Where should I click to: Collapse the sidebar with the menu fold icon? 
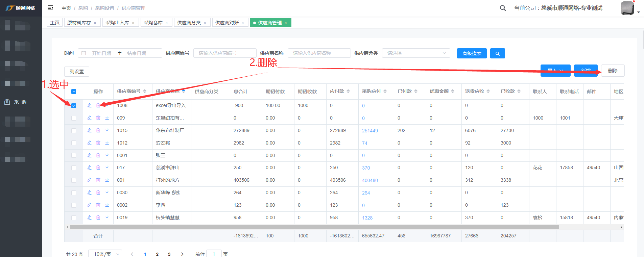(50, 8)
